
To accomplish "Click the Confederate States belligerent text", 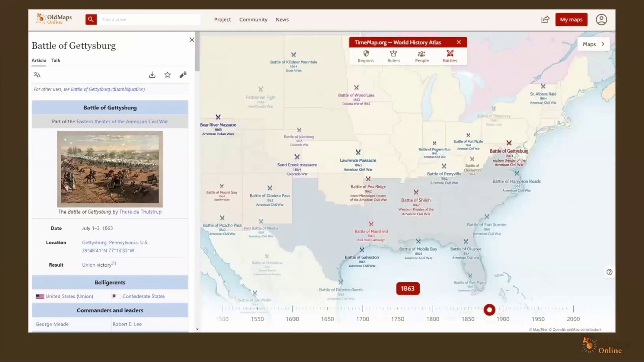I will coord(144,296).
